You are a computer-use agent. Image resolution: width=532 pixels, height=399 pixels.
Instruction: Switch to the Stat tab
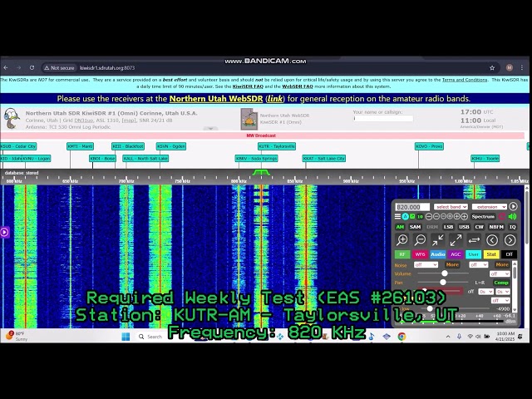coord(491,254)
